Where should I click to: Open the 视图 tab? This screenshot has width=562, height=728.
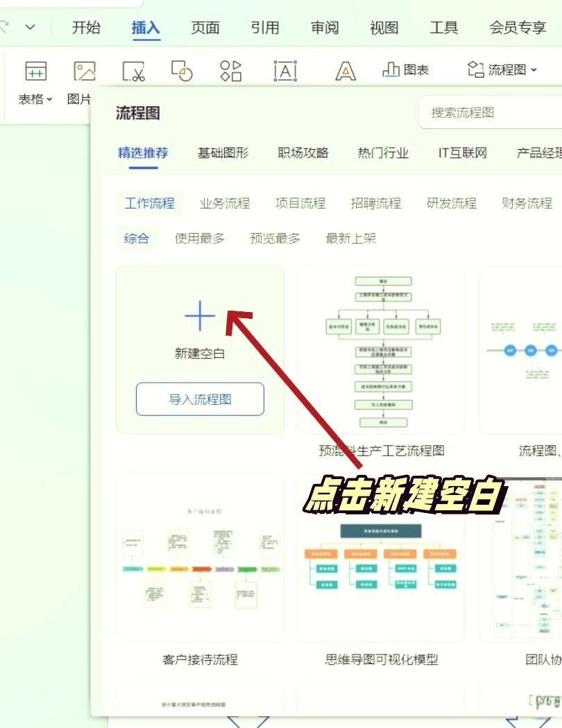click(384, 28)
